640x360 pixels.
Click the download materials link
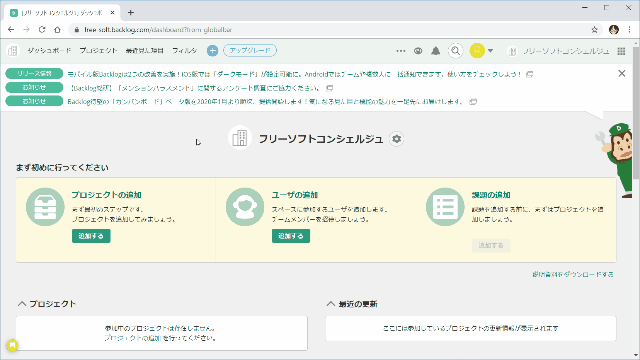point(573,274)
